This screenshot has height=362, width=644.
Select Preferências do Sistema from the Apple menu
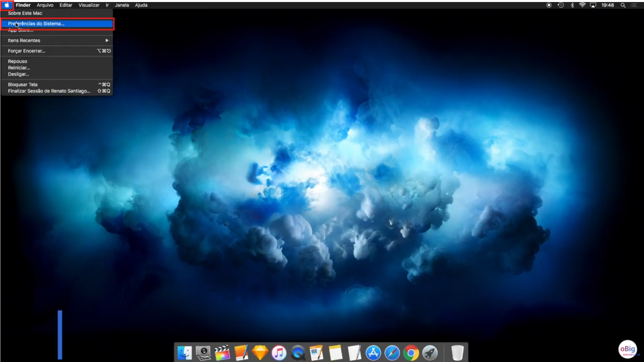36,24
